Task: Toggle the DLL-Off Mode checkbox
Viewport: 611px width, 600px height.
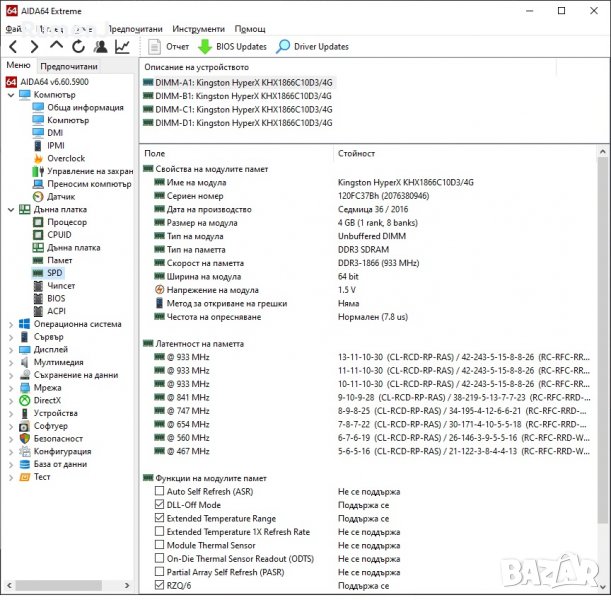Action: point(160,505)
